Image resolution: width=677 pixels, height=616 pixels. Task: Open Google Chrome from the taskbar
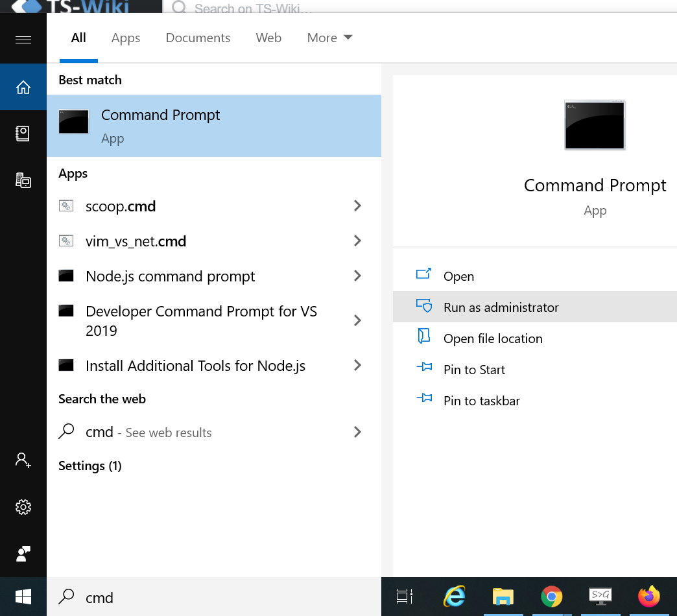click(x=551, y=597)
